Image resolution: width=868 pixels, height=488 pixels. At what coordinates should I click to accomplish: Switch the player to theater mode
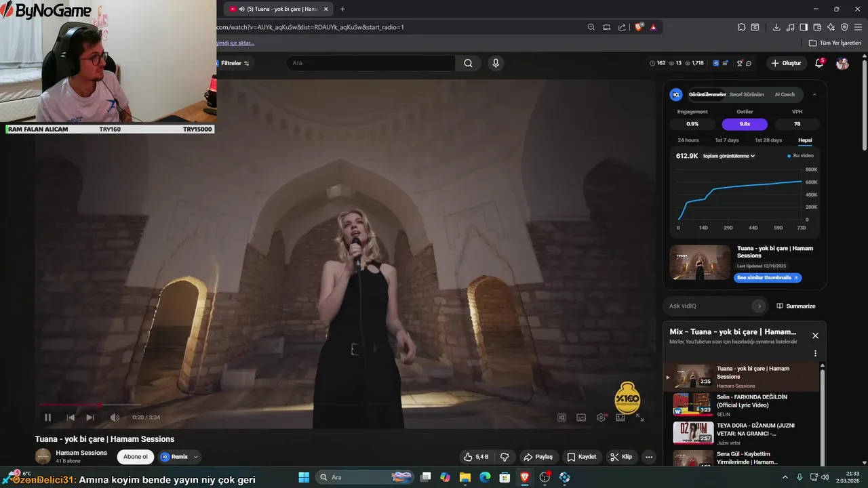click(x=620, y=418)
